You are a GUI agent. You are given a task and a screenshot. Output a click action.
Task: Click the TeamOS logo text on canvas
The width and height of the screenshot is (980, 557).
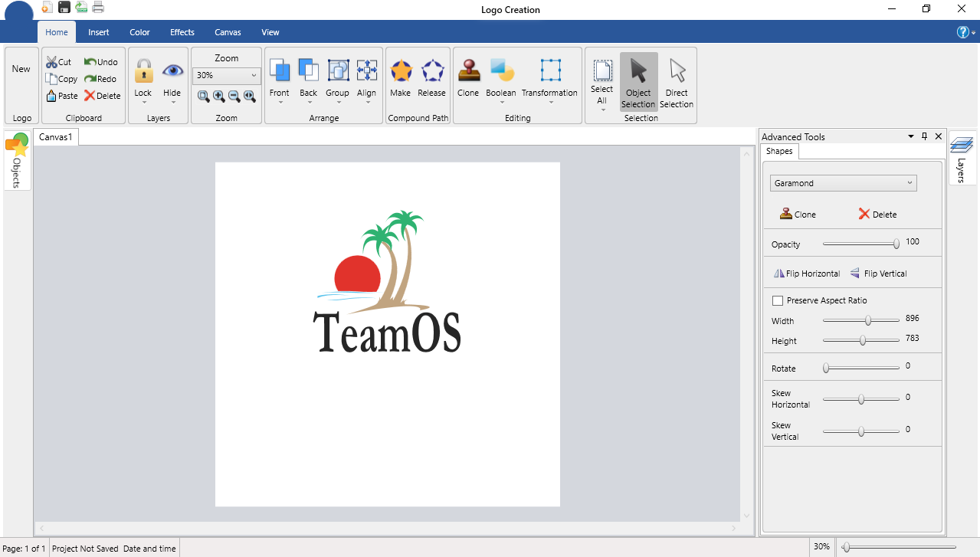(x=387, y=333)
